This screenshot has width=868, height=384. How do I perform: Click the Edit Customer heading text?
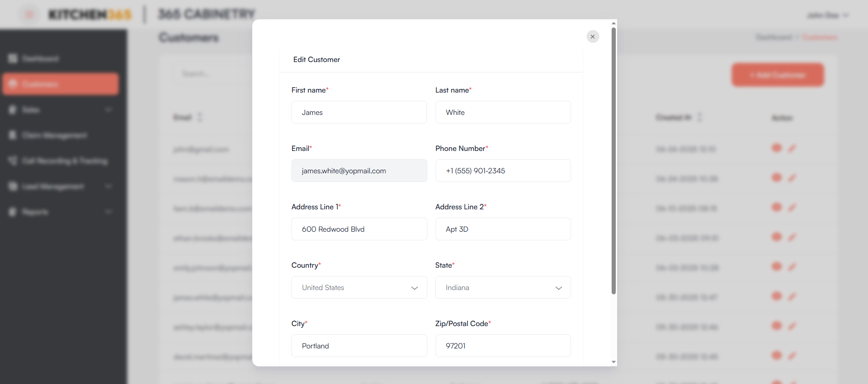click(317, 59)
